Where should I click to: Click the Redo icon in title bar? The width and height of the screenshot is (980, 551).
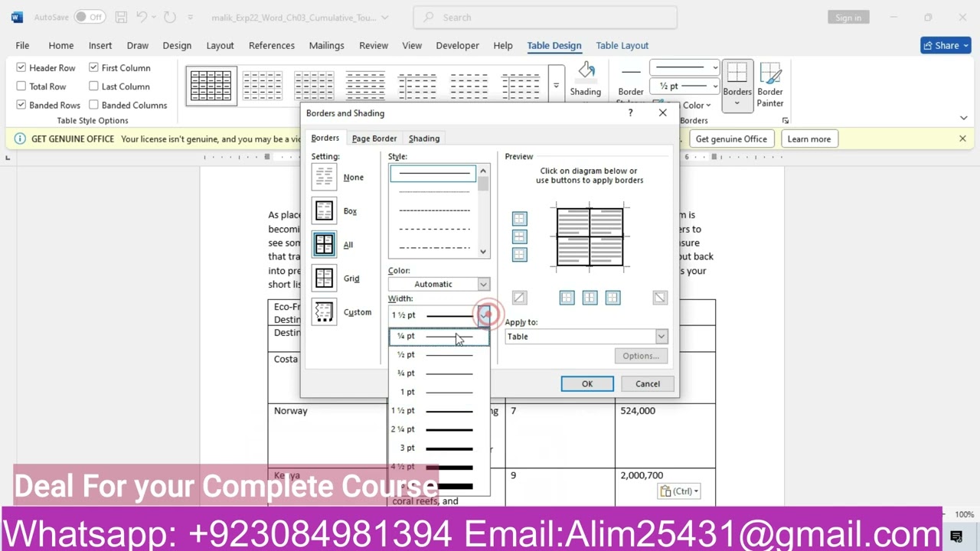[169, 17]
